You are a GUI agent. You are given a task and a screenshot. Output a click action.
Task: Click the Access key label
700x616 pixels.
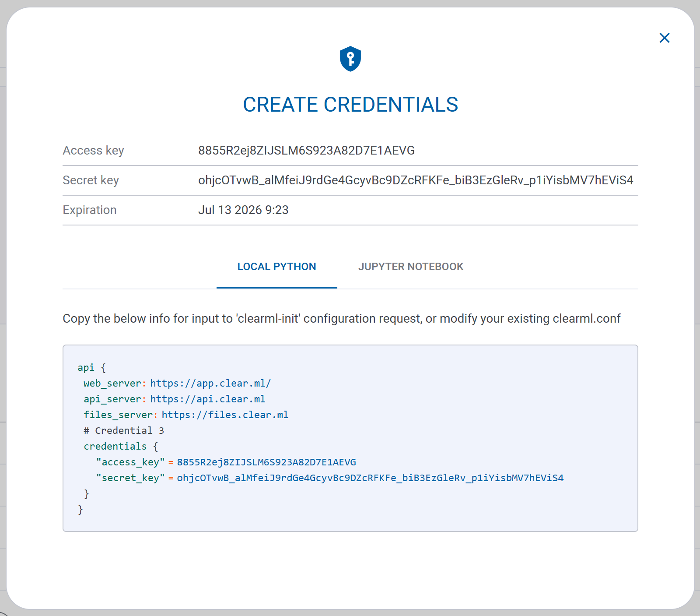pyautogui.click(x=93, y=151)
